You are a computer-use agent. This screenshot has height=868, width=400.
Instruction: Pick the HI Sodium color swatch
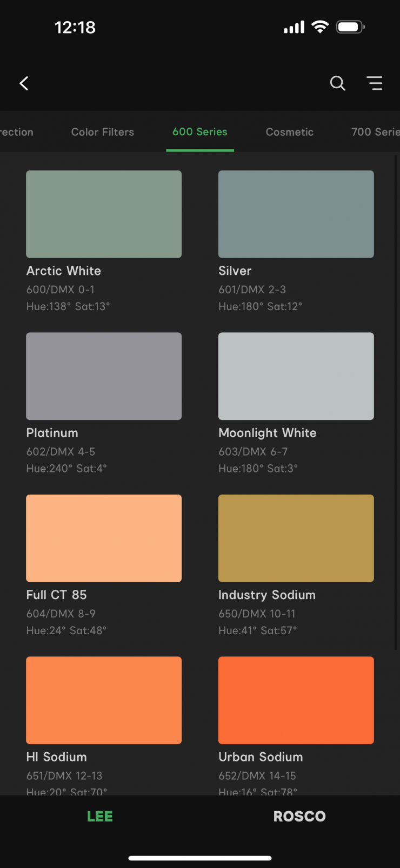click(x=104, y=700)
